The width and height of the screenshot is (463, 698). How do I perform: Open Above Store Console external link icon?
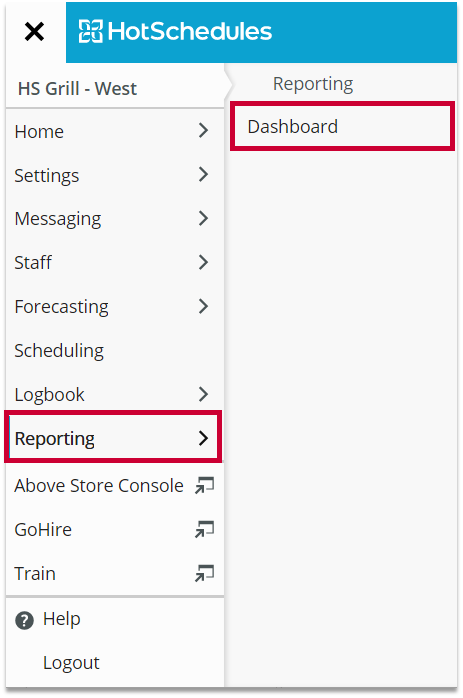pos(204,485)
